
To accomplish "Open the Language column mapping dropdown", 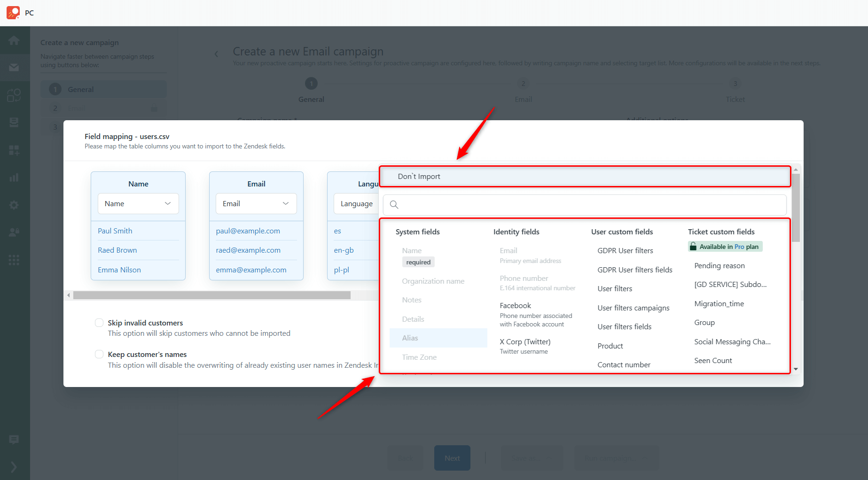I will (356, 203).
